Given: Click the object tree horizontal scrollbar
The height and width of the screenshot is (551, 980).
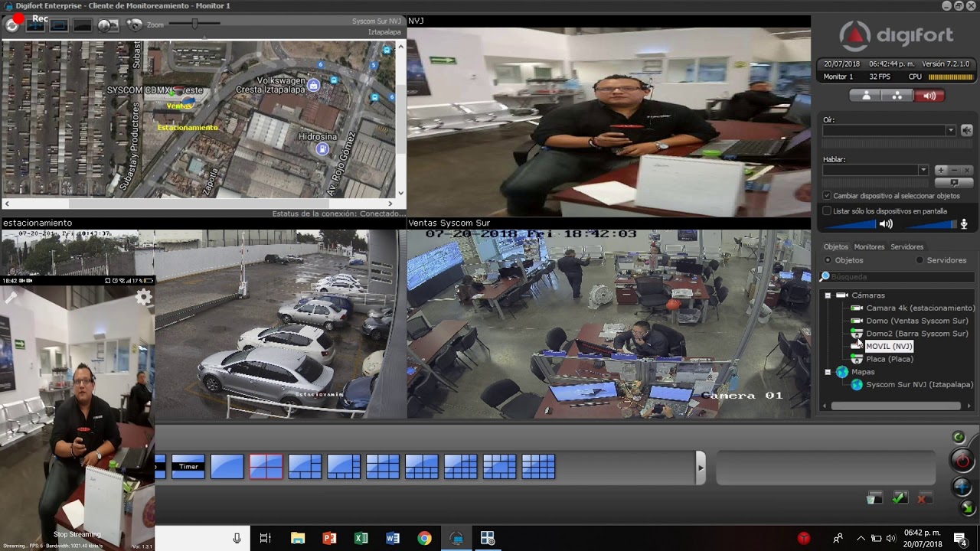Looking at the screenshot, I should (x=895, y=406).
